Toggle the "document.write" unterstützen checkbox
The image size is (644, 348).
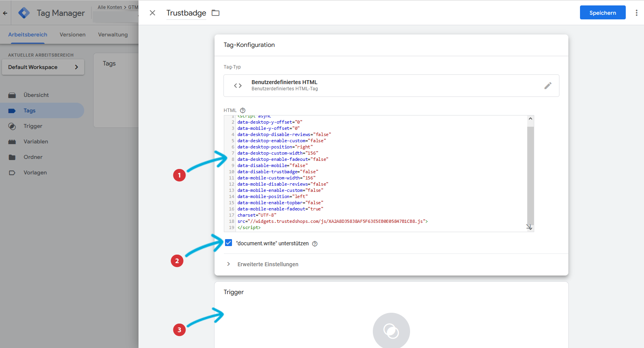click(229, 243)
